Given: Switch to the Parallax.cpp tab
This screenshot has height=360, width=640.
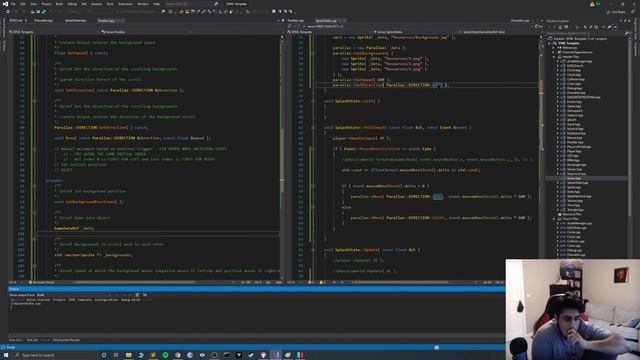Looking at the screenshot, I should click(x=296, y=20).
